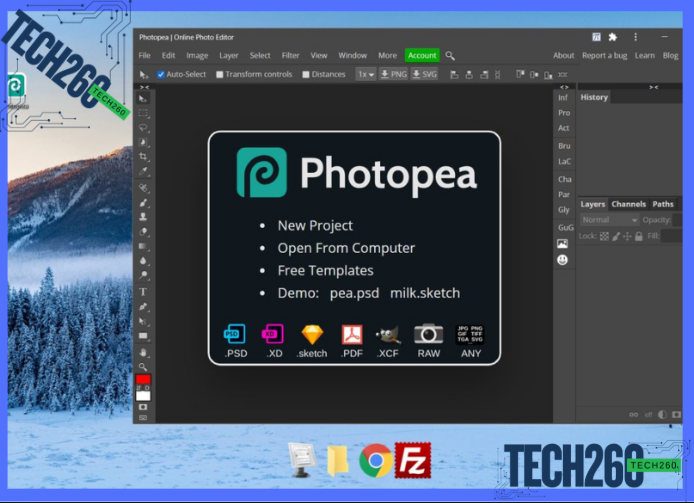This screenshot has height=503, width=694.
Task: Click the .PSD file format icon
Action: [x=236, y=334]
